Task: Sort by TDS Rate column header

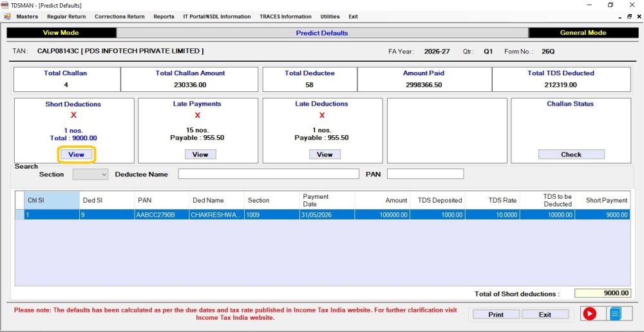Action: pyautogui.click(x=492, y=200)
